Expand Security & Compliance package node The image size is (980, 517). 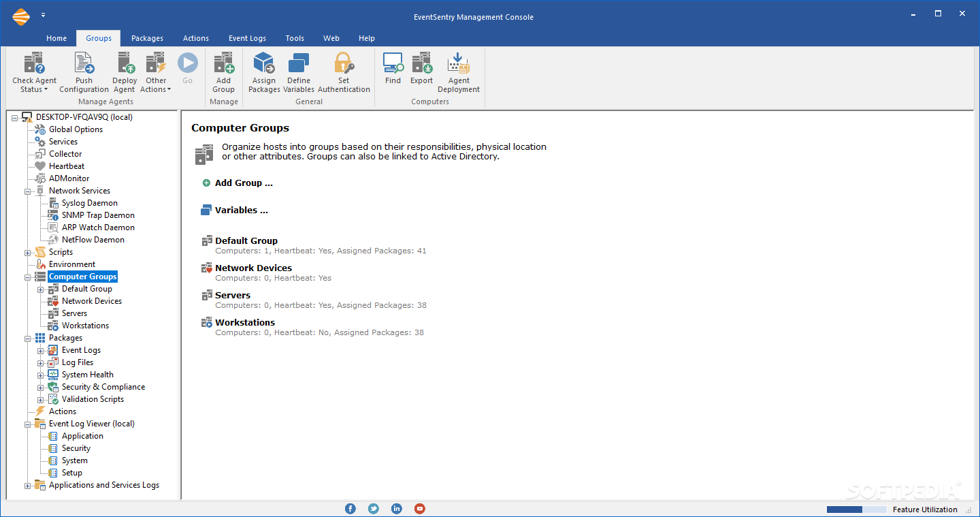[41, 388]
